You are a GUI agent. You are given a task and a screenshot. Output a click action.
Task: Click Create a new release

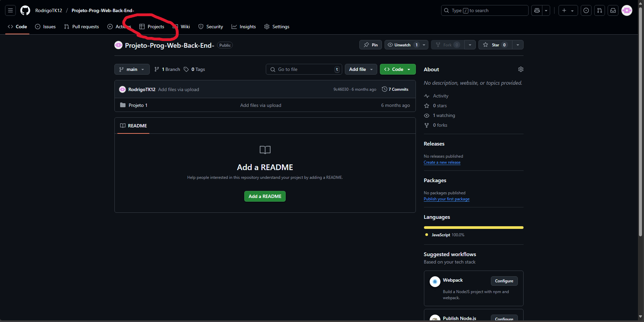(x=442, y=162)
